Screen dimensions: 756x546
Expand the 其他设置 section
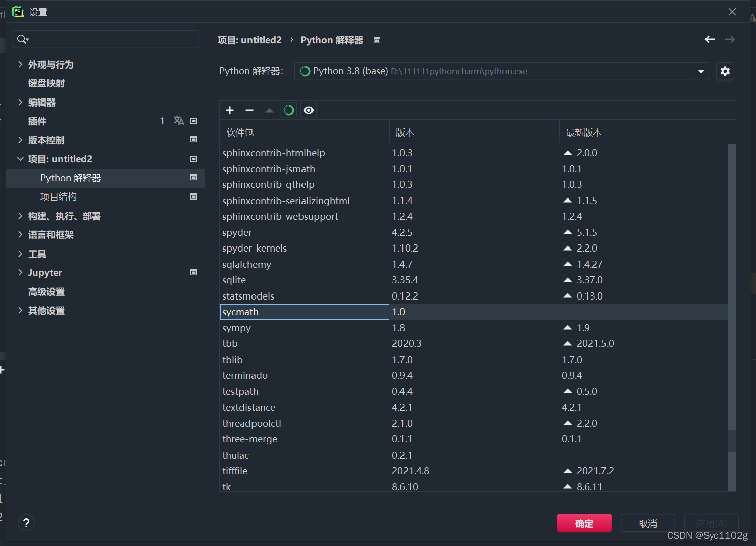20,310
